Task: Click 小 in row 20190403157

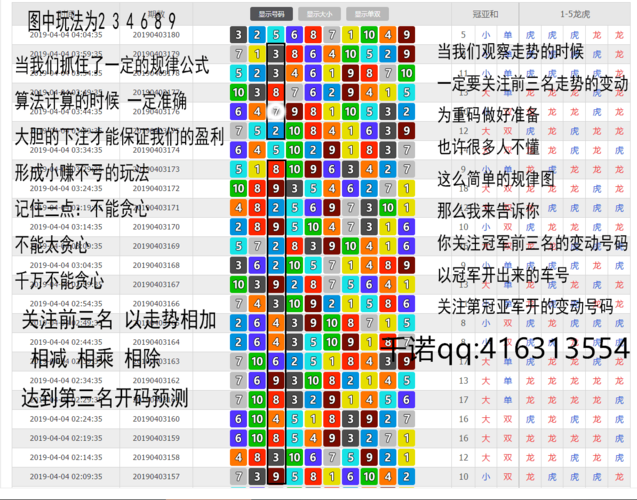Action: pos(485,476)
